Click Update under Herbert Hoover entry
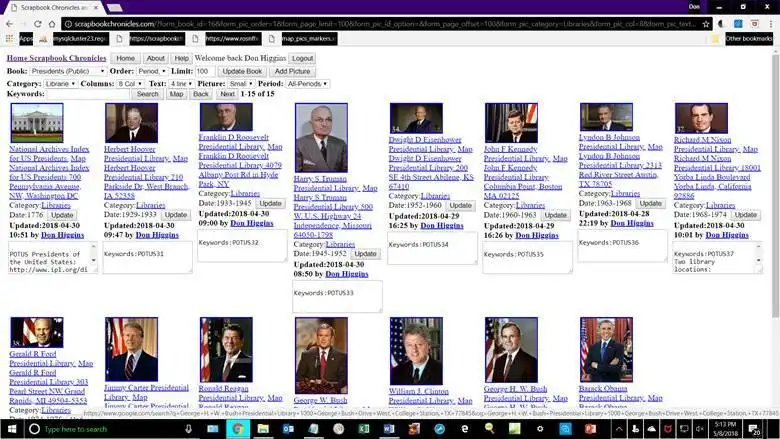780x439 pixels. (176, 215)
